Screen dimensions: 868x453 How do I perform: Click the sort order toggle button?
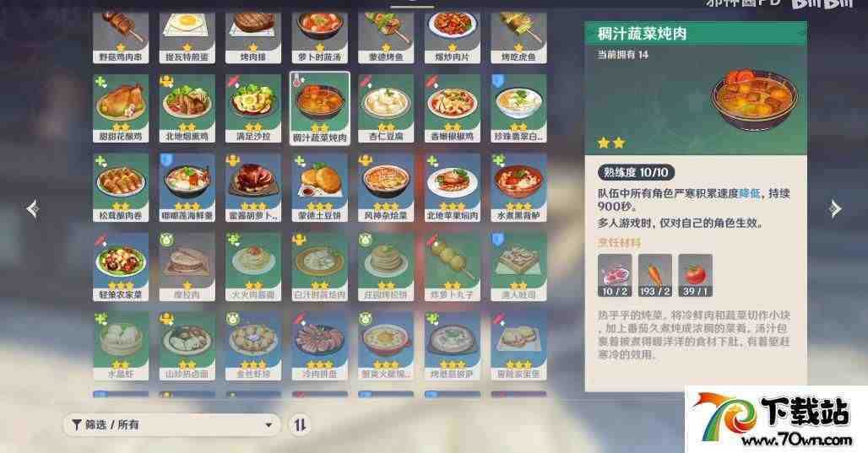300,425
